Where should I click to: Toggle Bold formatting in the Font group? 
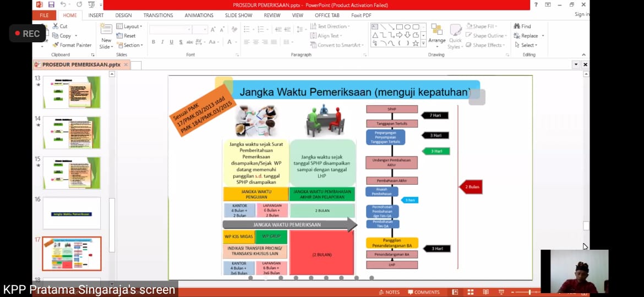click(154, 42)
